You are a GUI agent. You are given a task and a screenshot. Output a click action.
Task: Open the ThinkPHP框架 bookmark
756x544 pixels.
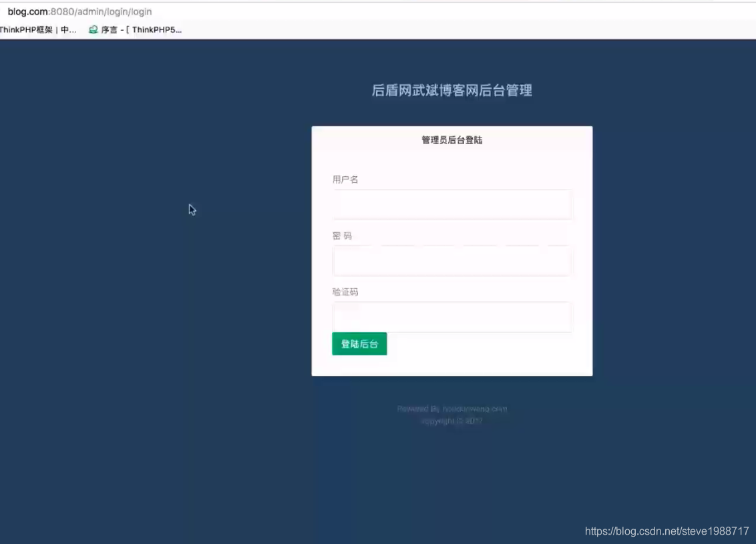pyautogui.click(x=37, y=30)
